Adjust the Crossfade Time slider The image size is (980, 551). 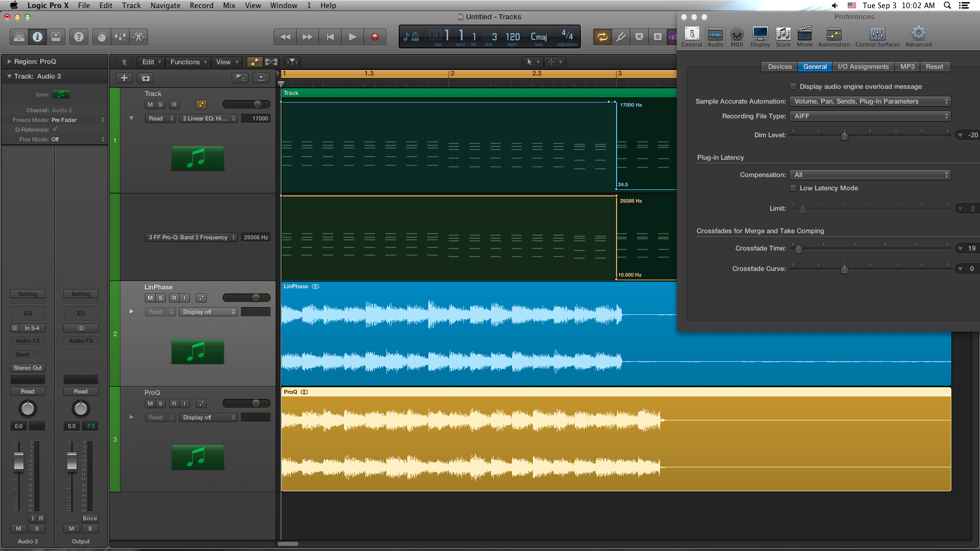click(x=798, y=249)
